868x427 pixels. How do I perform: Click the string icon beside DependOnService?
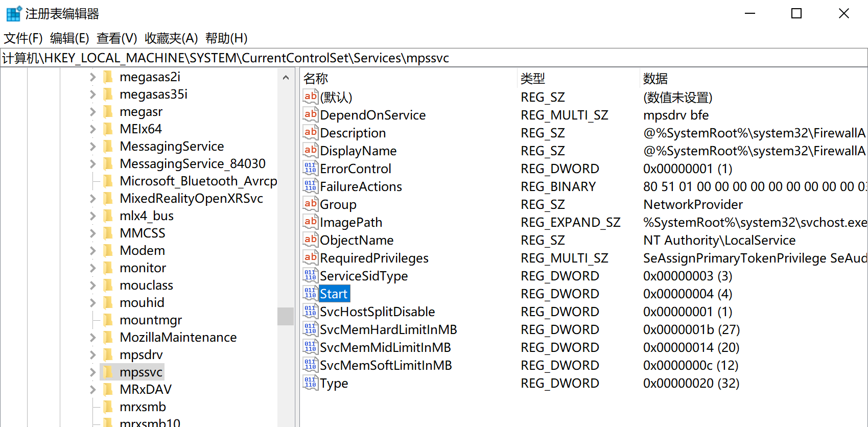point(310,114)
